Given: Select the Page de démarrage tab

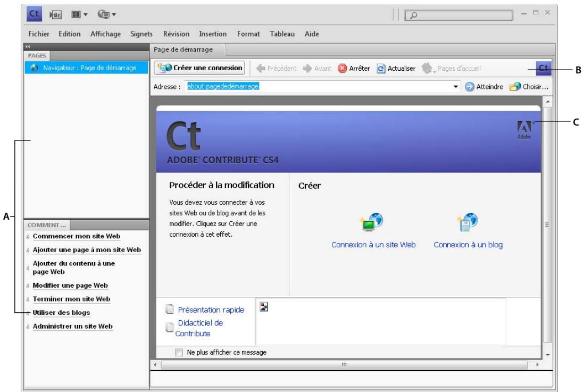Looking at the screenshot, I should pos(187,49).
